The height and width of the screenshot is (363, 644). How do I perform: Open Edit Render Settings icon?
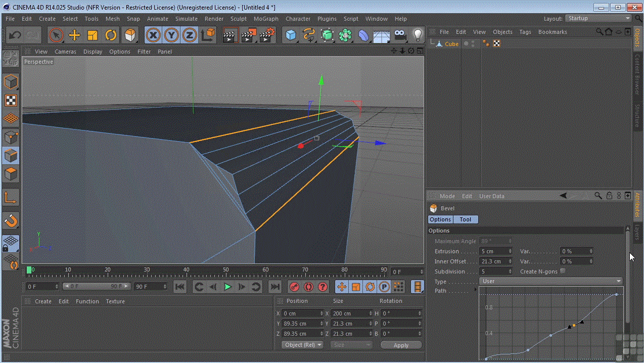click(267, 35)
